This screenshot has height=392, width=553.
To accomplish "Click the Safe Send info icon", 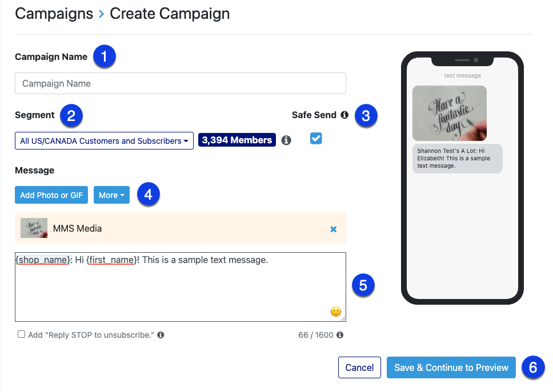I will click(344, 115).
